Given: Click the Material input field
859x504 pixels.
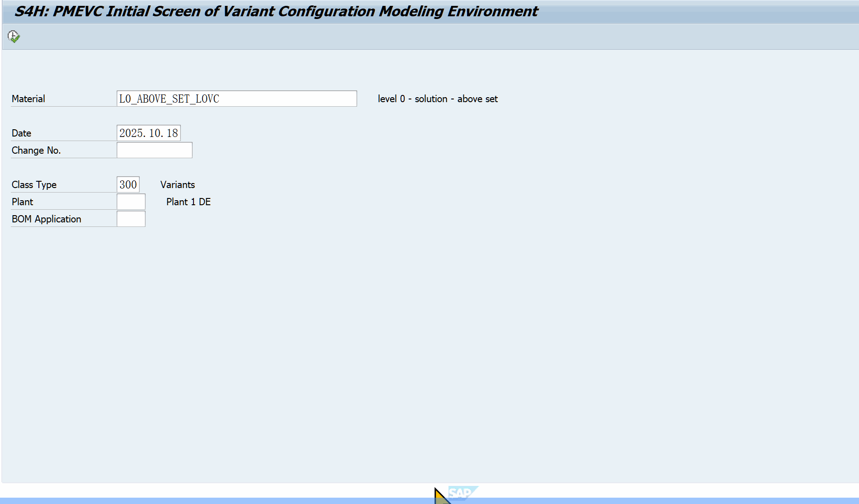Looking at the screenshot, I should coord(236,99).
